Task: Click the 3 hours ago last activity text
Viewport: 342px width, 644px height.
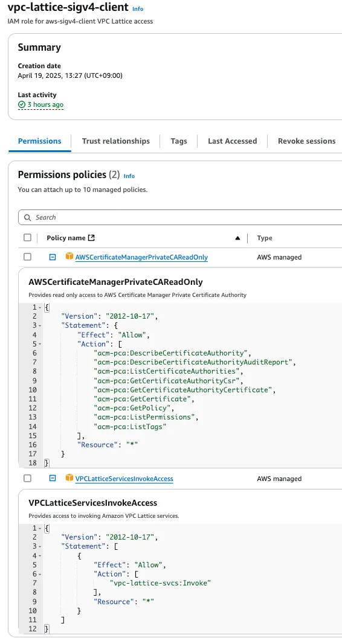Action: (x=45, y=105)
